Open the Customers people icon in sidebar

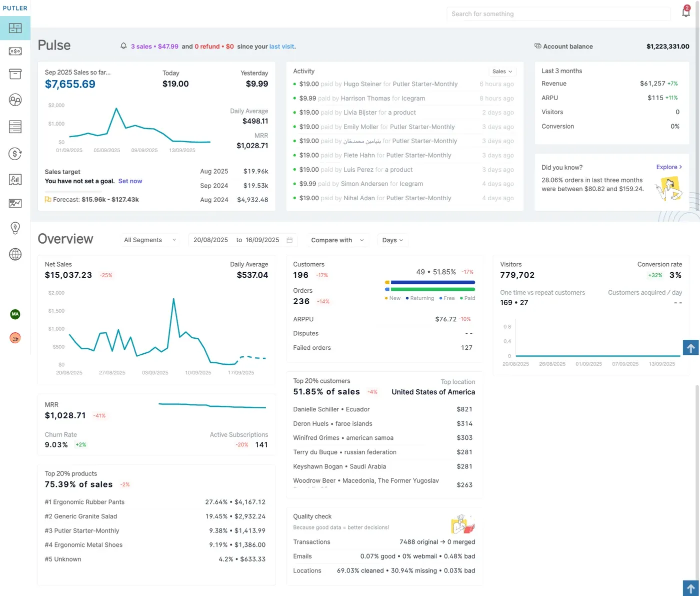(x=15, y=100)
